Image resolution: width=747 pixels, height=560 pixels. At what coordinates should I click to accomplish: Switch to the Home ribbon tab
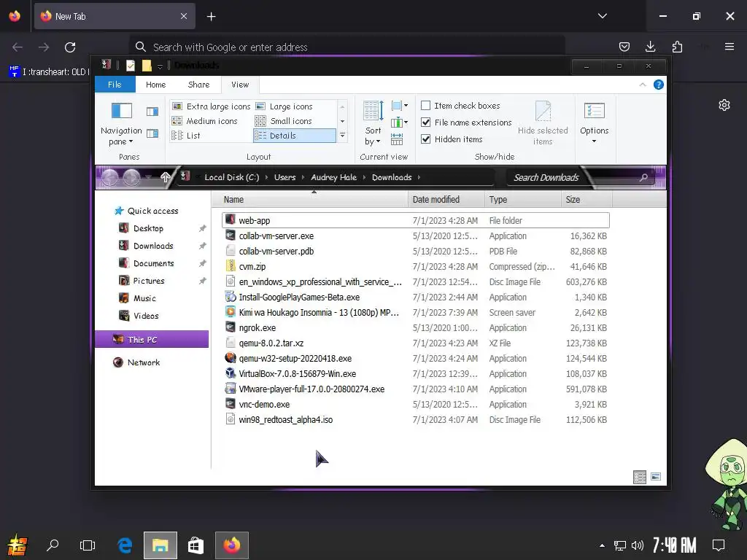[156, 85]
